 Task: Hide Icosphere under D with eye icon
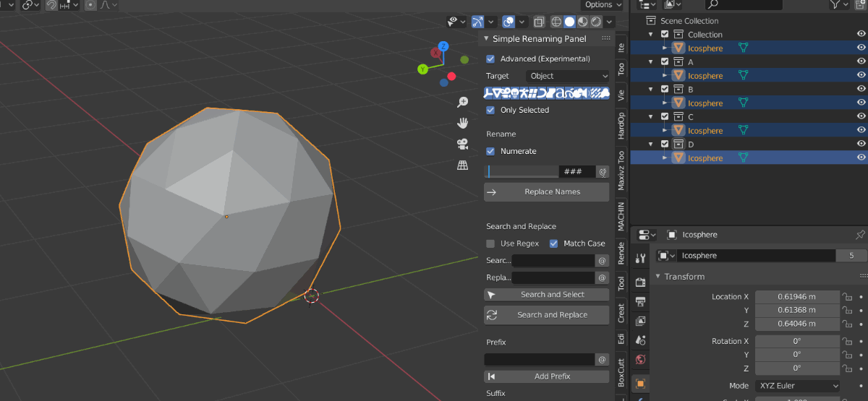(x=861, y=158)
